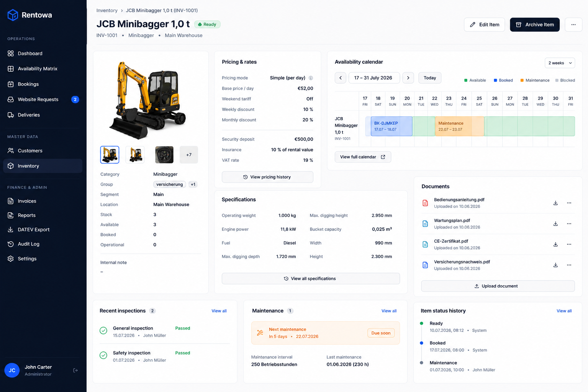Click View pricing history button
The height and width of the screenshot is (392, 588).
click(267, 177)
